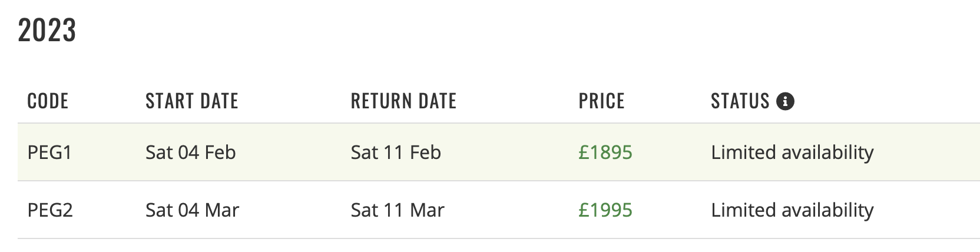Screen dimensions: 980x252
Task: Click the £1995 price link
Action: click(605, 210)
